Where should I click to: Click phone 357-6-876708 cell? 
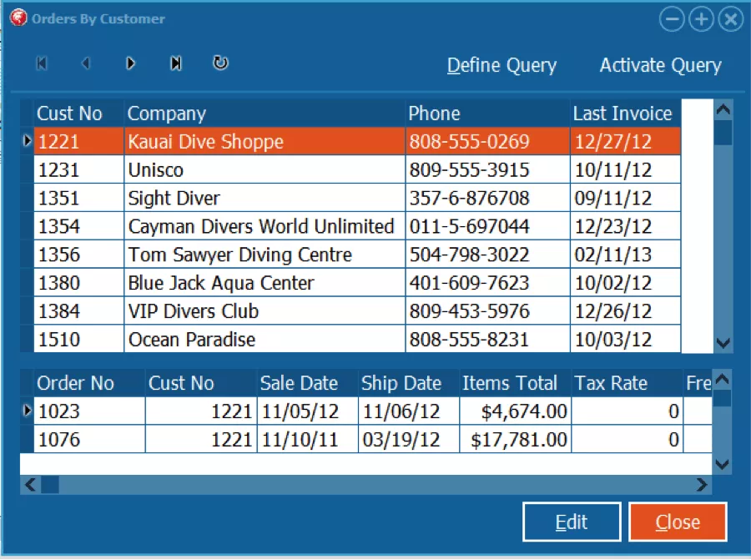pos(487,198)
